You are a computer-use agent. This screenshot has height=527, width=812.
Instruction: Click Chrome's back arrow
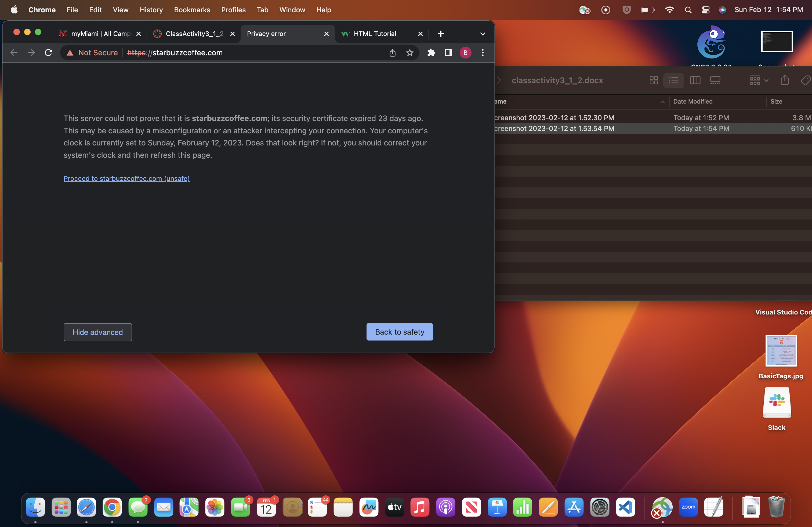click(x=14, y=53)
